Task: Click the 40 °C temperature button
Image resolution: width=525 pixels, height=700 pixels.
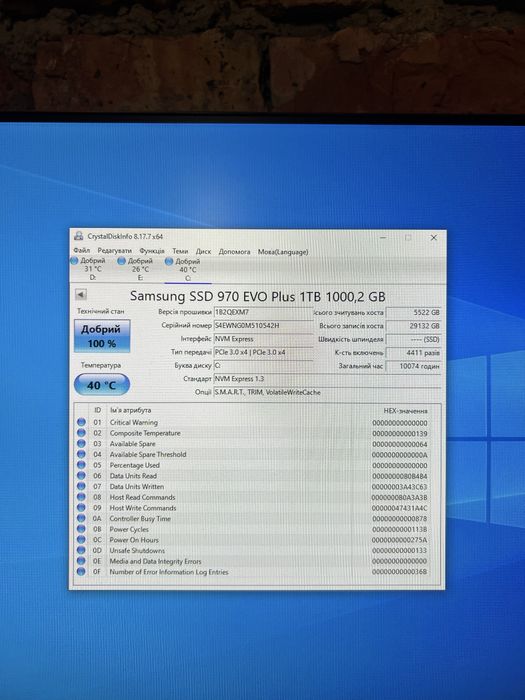Action: 102,385
